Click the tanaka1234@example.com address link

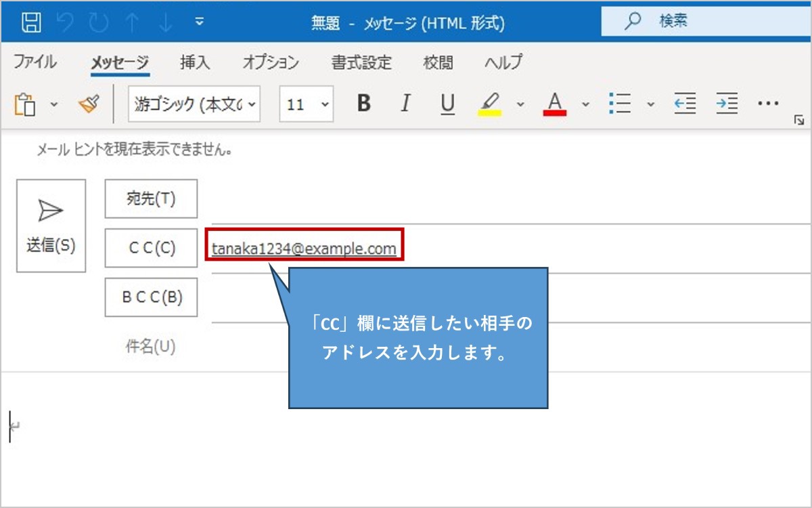[x=303, y=248]
